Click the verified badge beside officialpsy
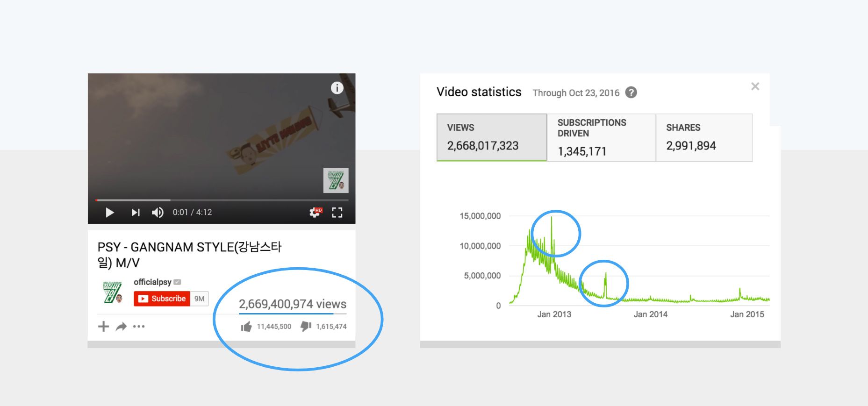868x406 pixels. [x=177, y=282]
